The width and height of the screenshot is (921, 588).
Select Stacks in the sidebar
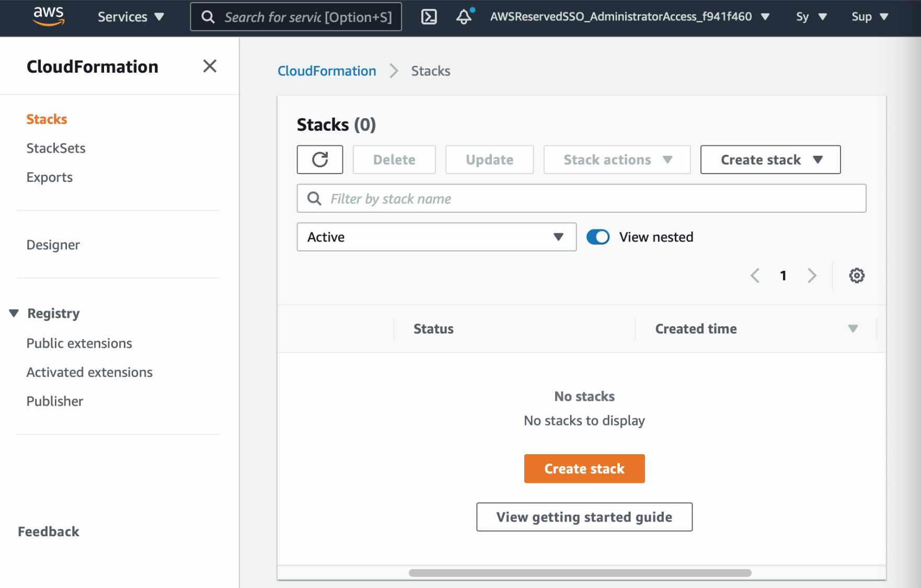pyautogui.click(x=47, y=119)
